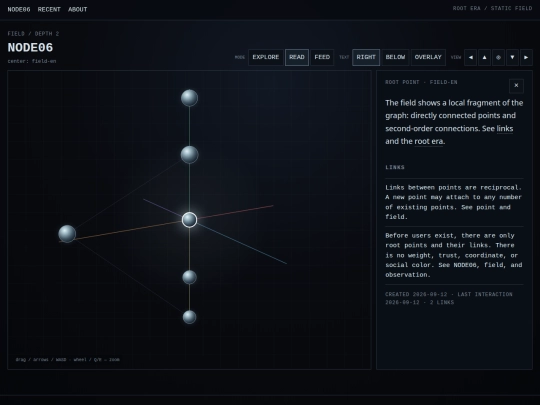The width and height of the screenshot is (540, 405).
Task: Close the root point side panel
Action: (516, 86)
